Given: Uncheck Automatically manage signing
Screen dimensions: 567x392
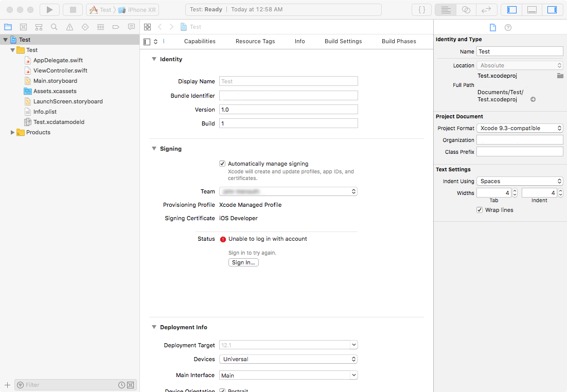Looking at the screenshot, I should (x=222, y=164).
